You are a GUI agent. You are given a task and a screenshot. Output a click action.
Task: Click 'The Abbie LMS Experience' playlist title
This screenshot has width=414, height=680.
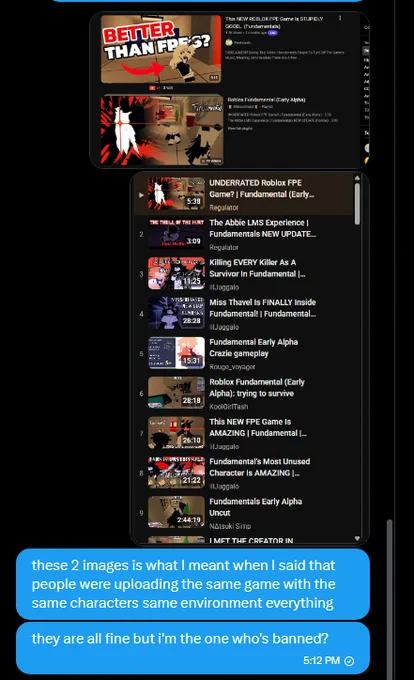click(262, 228)
